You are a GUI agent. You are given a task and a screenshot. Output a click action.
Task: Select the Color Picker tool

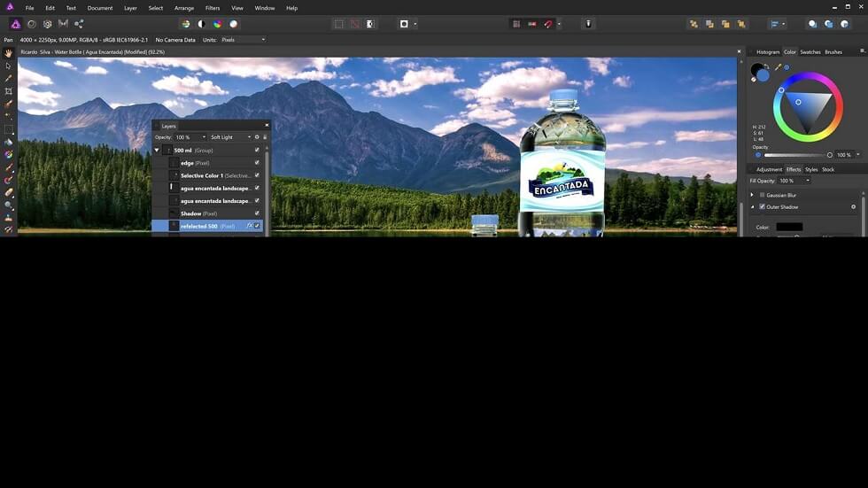click(x=8, y=79)
